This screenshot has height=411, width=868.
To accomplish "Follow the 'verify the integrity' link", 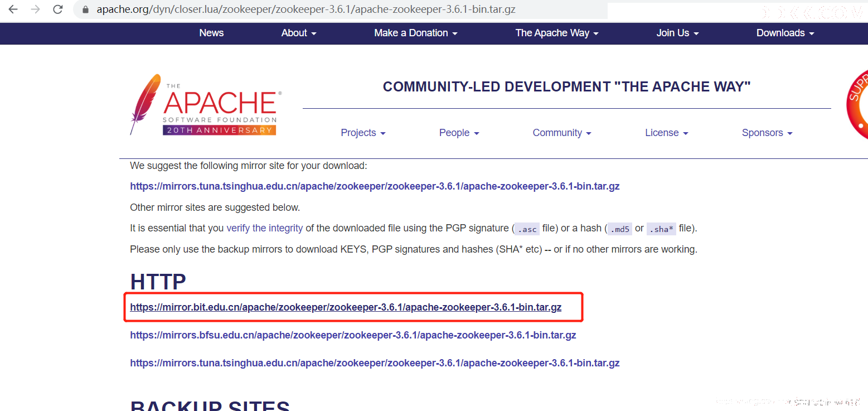I will click(264, 228).
